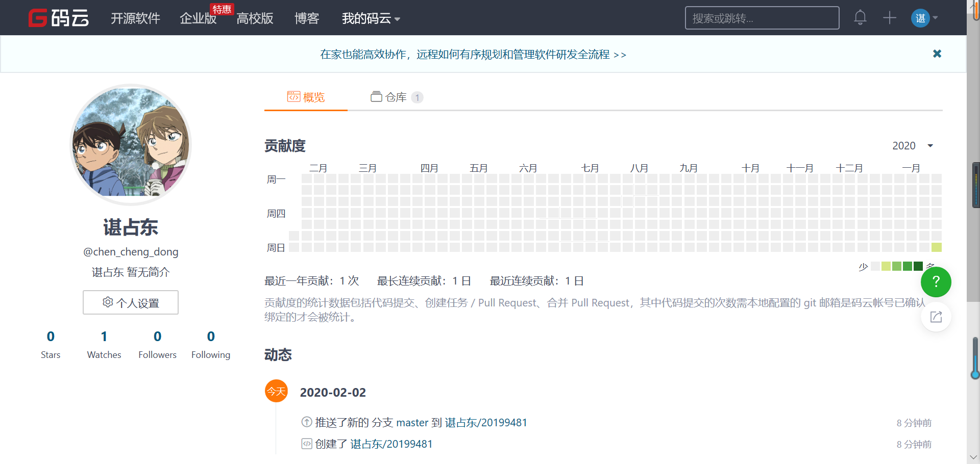
Task: Open the 谌占东/20199481 repository link in 创建了 entry
Action: [x=391, y=444]
